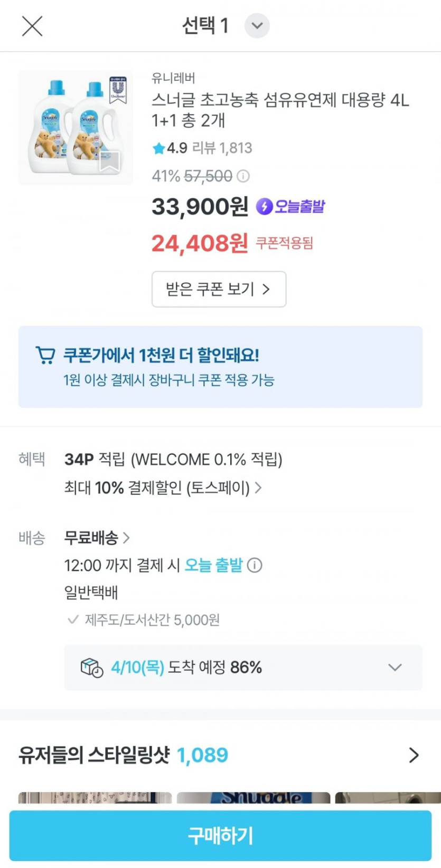
Task: Tap the 오늘출발 lightning badge icon
Action: click(x=264, y=206)
